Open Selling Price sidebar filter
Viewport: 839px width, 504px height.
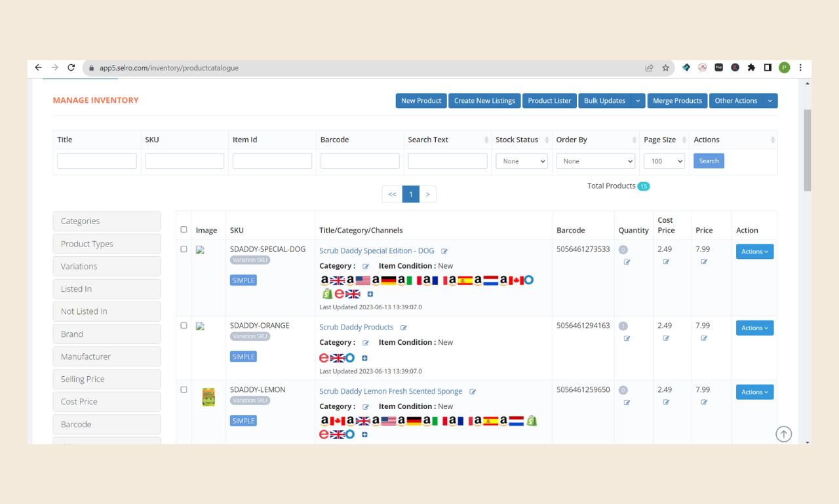(107, 379)
